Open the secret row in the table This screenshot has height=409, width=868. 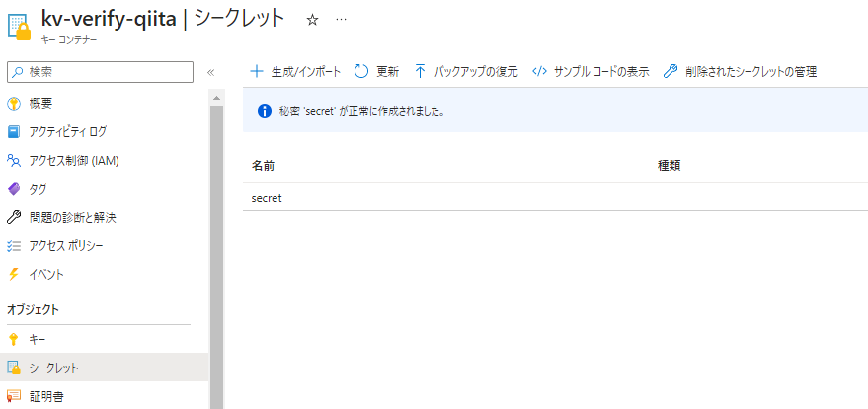click(555, 197)
